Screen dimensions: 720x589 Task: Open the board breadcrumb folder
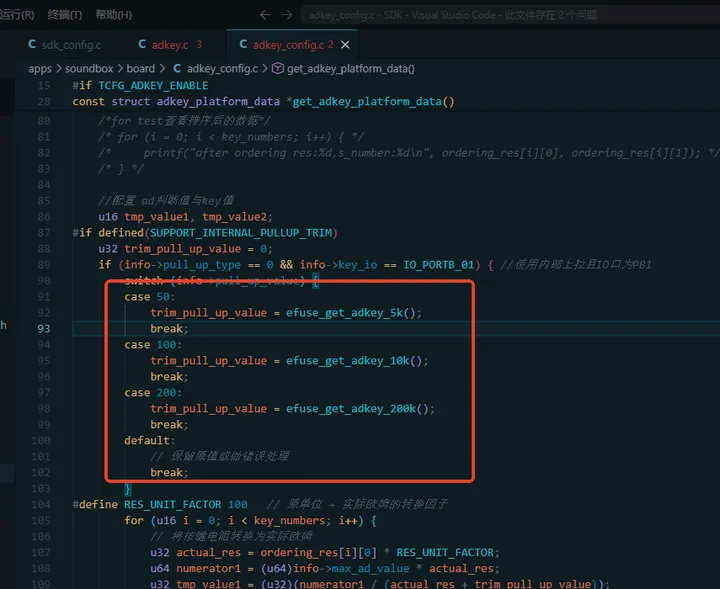(141, 69)
